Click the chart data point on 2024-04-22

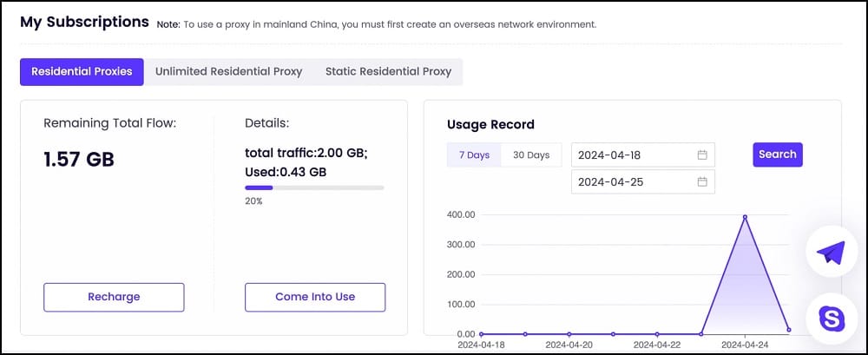pos(657,334)
